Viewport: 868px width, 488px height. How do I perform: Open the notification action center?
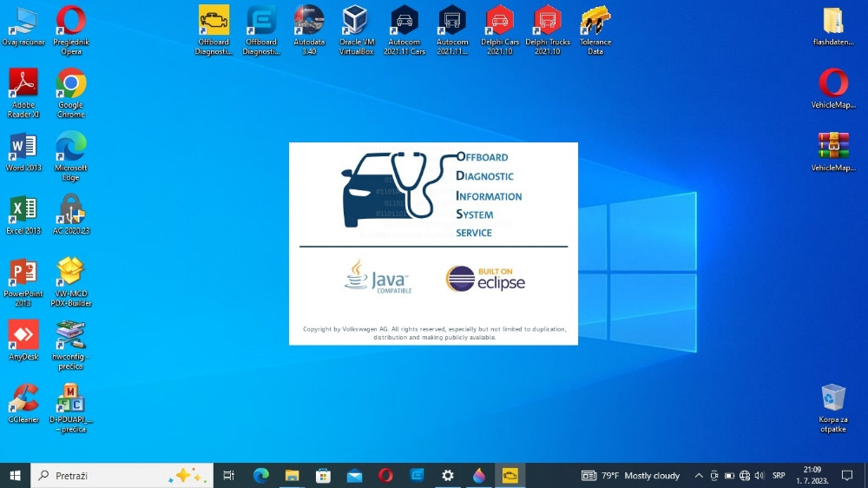[847, 475]
